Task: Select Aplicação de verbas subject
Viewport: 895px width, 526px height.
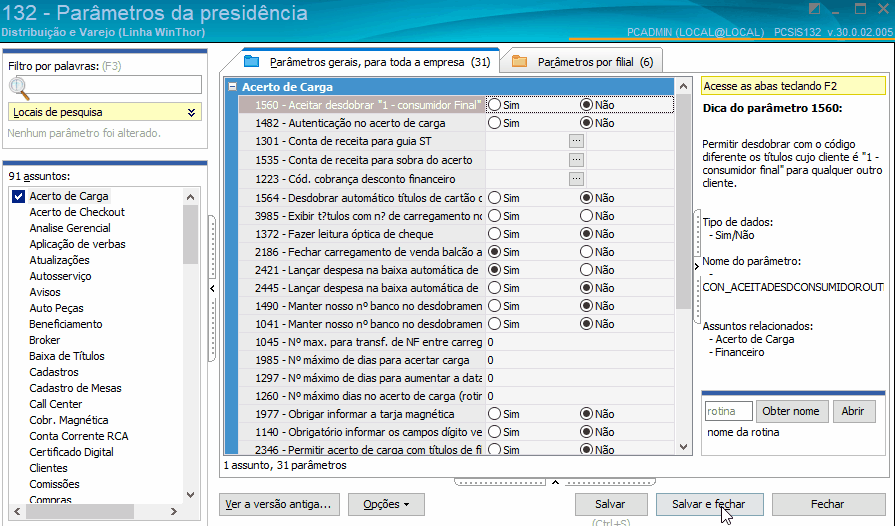Action: coord(78,244)
